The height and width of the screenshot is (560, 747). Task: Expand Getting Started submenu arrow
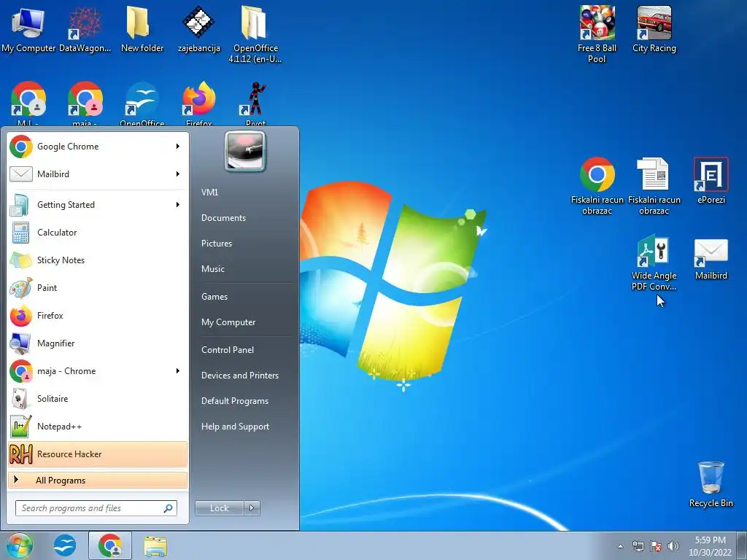(178, 204)
